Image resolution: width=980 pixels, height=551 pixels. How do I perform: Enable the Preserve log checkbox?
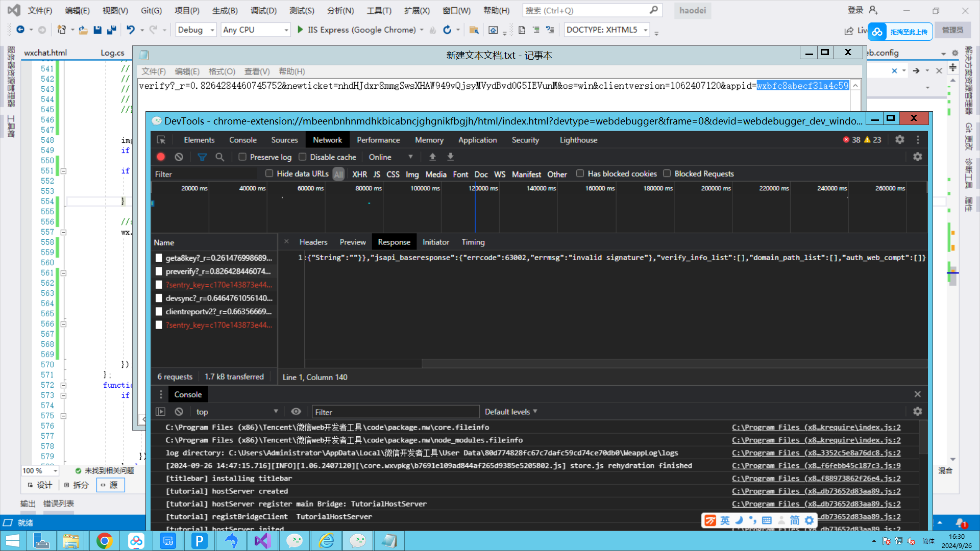[242, 157]
